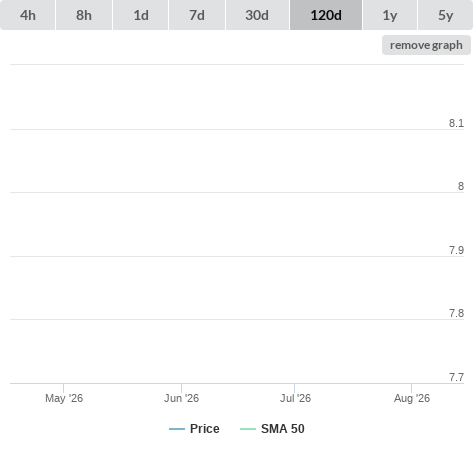Click the Aug '26 axis label
The image size is (474, 455).
click(412, 398)
